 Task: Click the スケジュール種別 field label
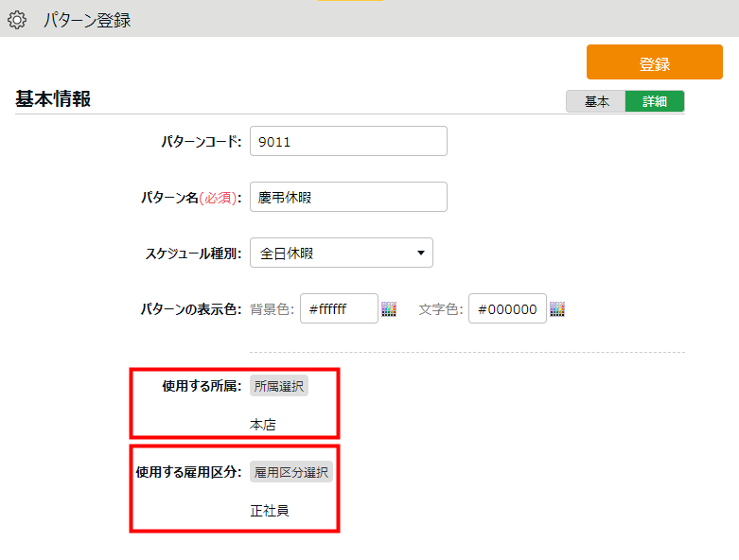(x=193, y=254)
